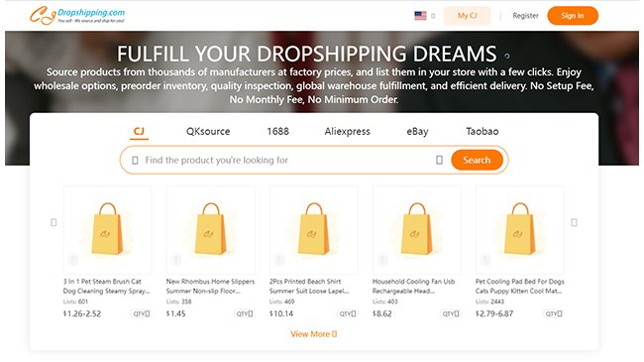Open the Pet Steam Brush product thumbnail
This screenshot has width=644, height=362.
pos(107,229)
